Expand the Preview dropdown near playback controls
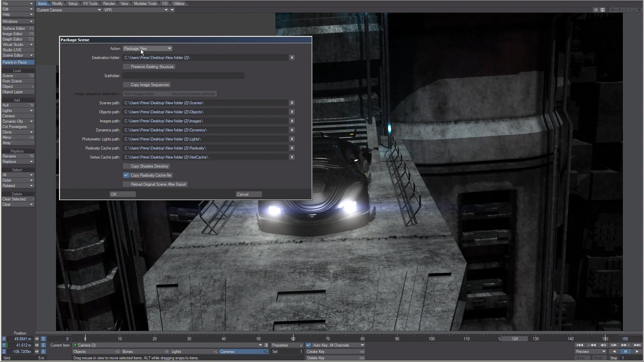Viewport: 644px width, 362px height. [590, 351]
